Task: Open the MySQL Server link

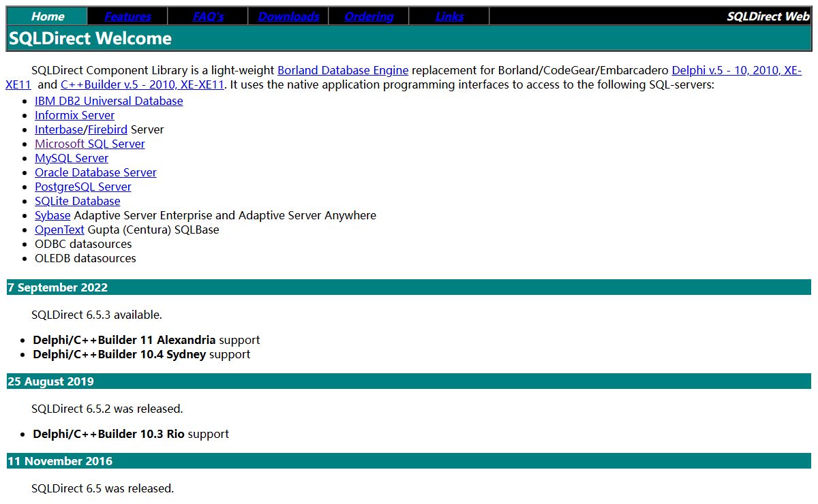Action: (72, 158)
